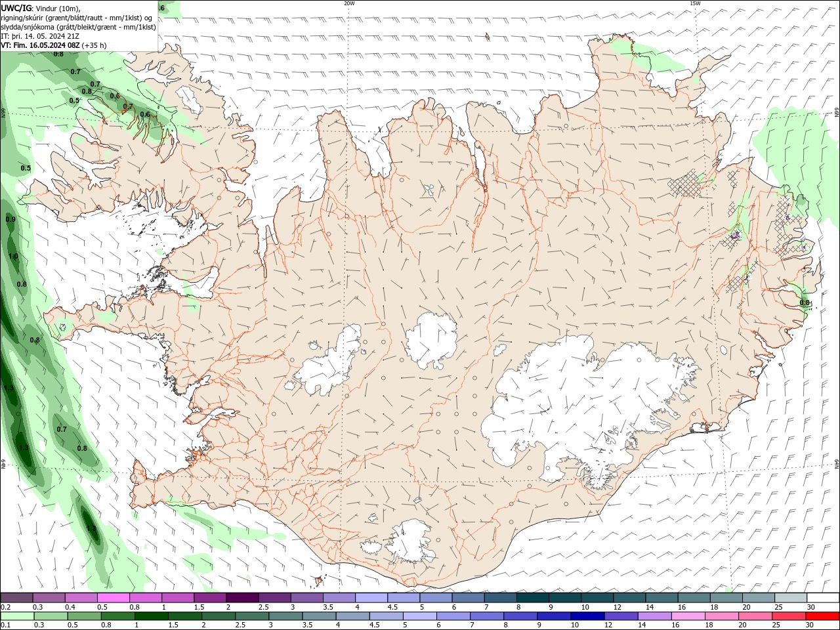Select the navy blue 10 legend swatch
The height and width of the screenshot is (630, 840).
point(587,616)
